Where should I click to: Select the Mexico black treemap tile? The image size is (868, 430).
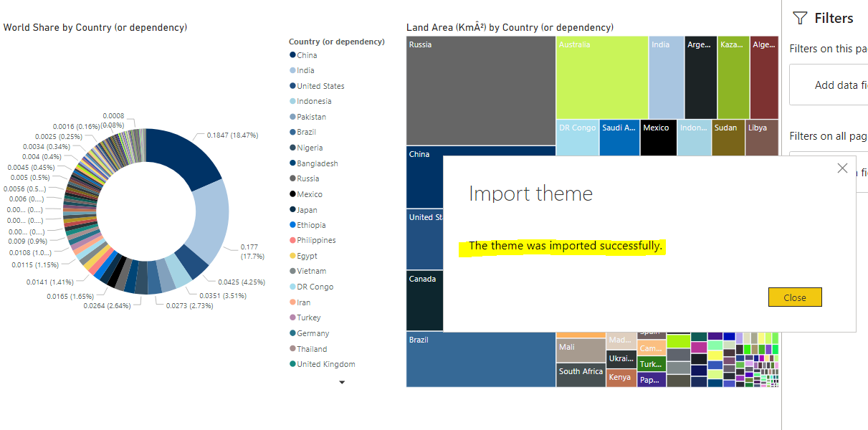pos(658,138)
